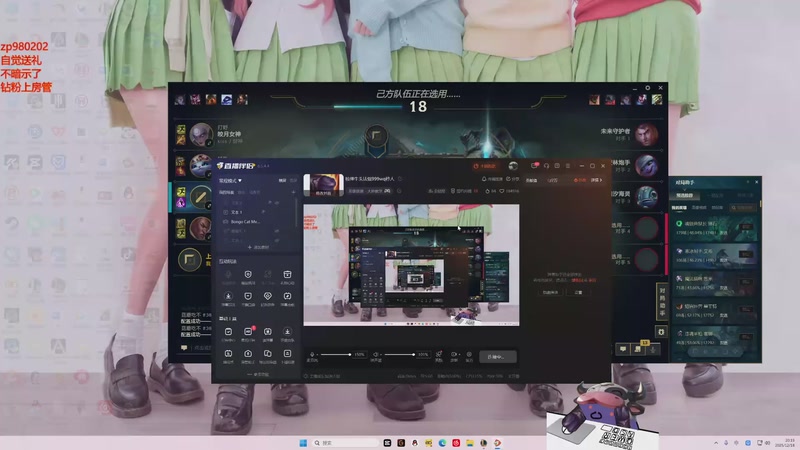Click 开播提醒 bell notification
Image resolution: width=800 pixels, height=450 pixels.
(x=492, y=179)
